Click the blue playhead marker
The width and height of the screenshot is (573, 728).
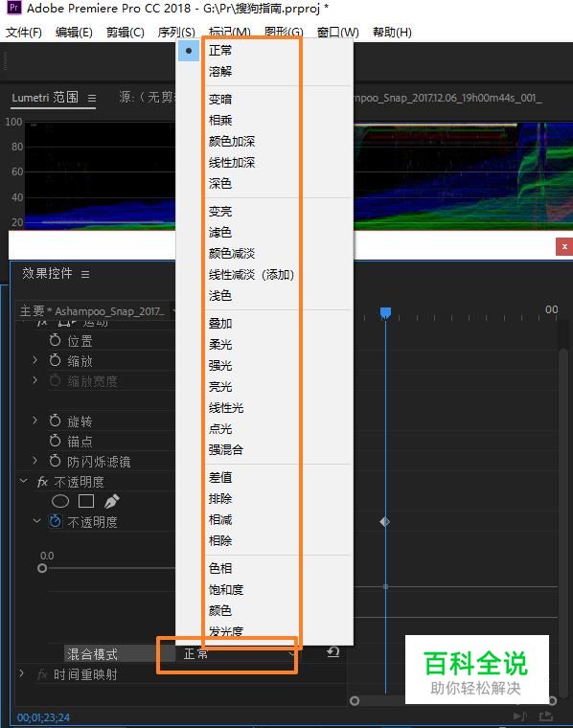(x=385, y=313)
